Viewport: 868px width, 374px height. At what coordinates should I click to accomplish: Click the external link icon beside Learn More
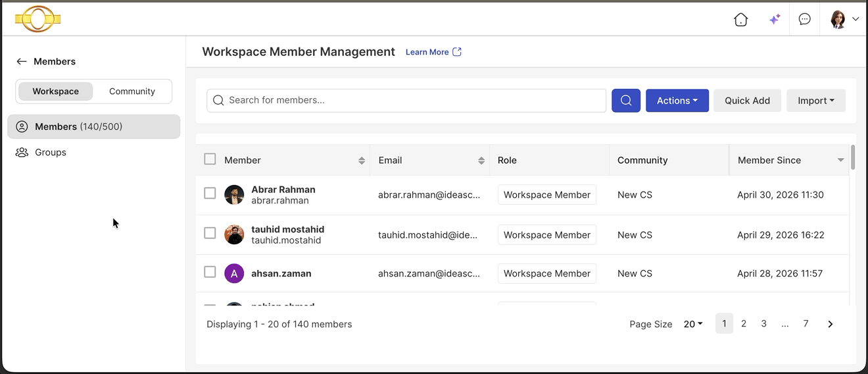point(457,52)
